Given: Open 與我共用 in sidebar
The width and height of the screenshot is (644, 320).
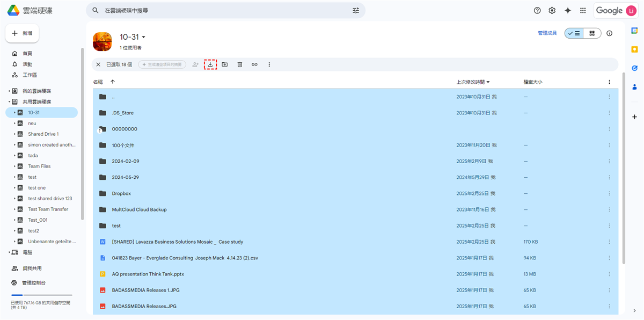Looking at the screenshot, I should click(32, 268).
